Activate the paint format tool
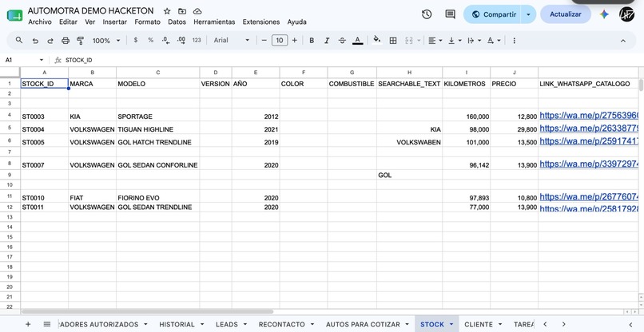Image resolution: width=644 pixels, height=332 pixels. pos(81,41)
